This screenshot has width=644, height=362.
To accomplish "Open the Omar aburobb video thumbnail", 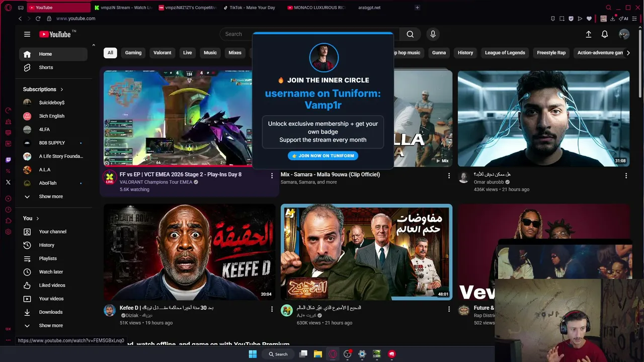I will (543, 119).
